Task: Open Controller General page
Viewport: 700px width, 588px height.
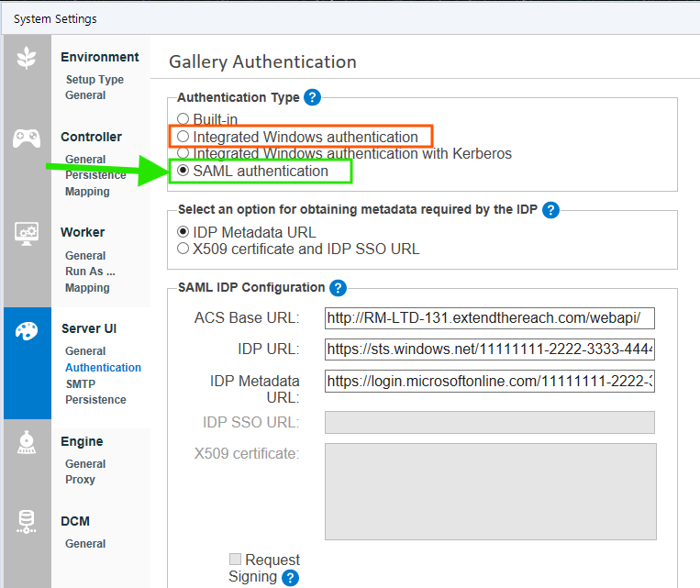Action: (x=85, y=160)
